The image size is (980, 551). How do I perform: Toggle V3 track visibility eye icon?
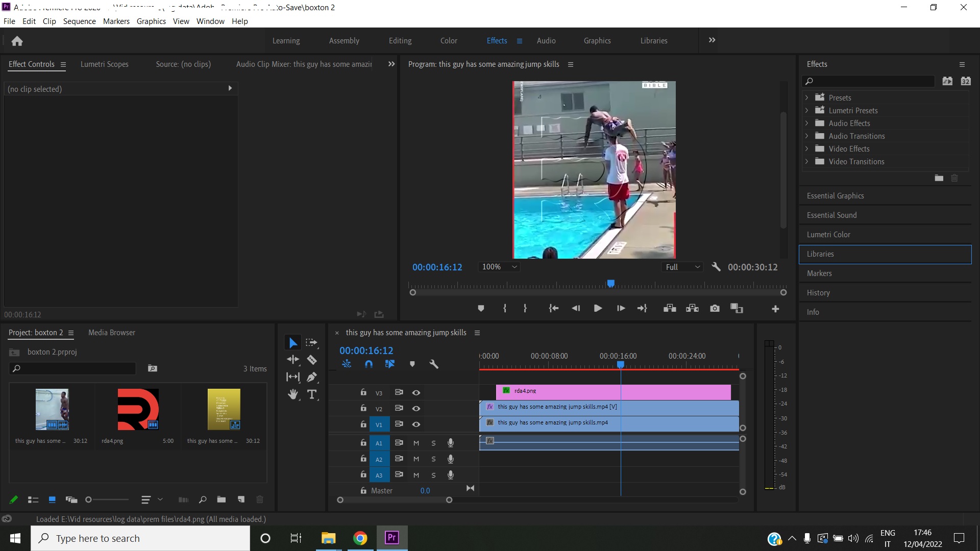pos(416,391)
